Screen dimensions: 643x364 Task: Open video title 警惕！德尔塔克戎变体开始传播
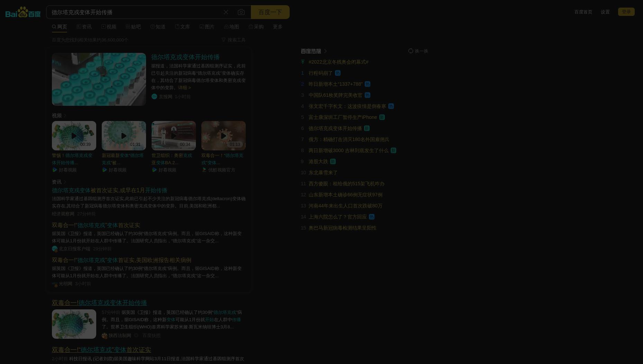(72, 159)
